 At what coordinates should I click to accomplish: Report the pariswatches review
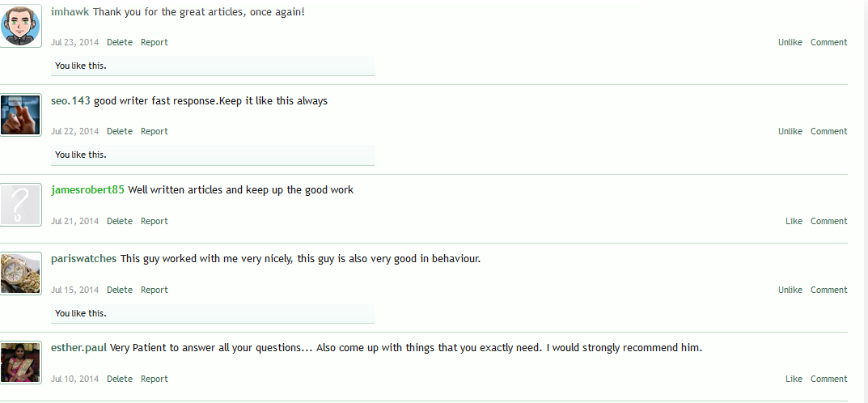point(154,290)
